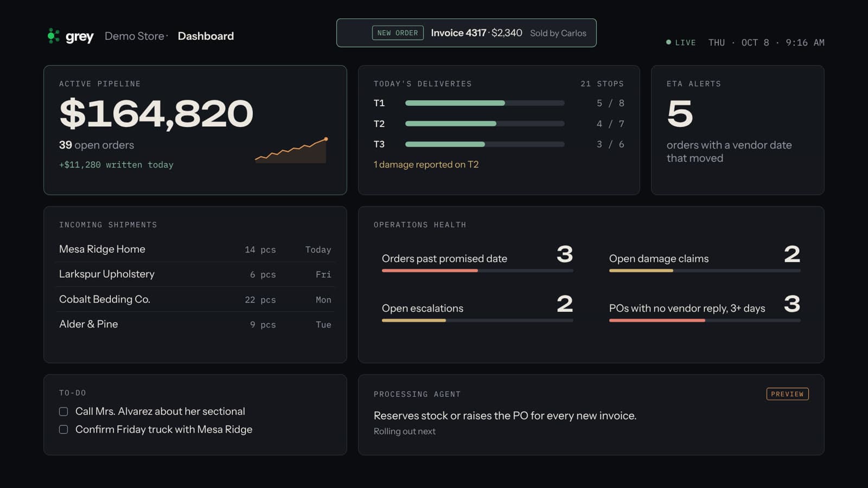Click the INCOMING SHIPMENTS heading
The width and height of the screenshot is (868, 488).
108,225
